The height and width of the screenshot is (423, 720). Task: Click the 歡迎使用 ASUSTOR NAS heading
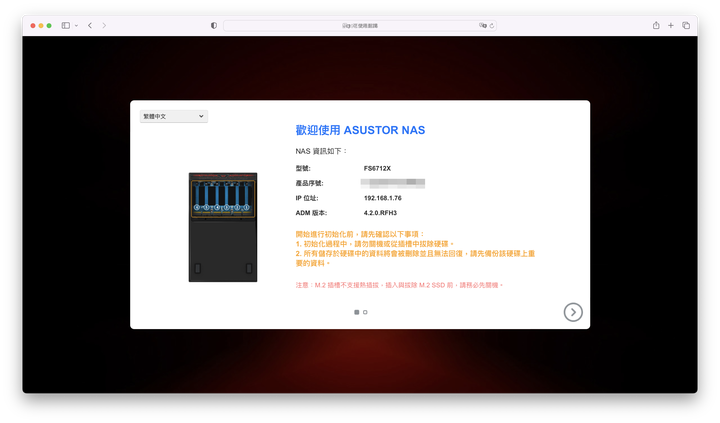point(360,130)
